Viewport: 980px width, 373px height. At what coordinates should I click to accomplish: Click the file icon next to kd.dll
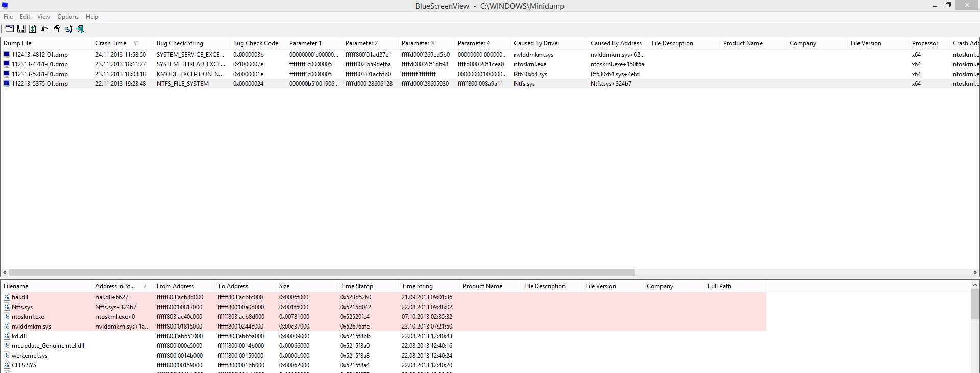7,336
